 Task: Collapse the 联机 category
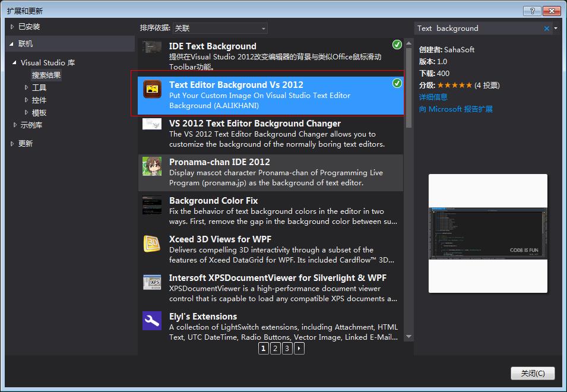11,44
